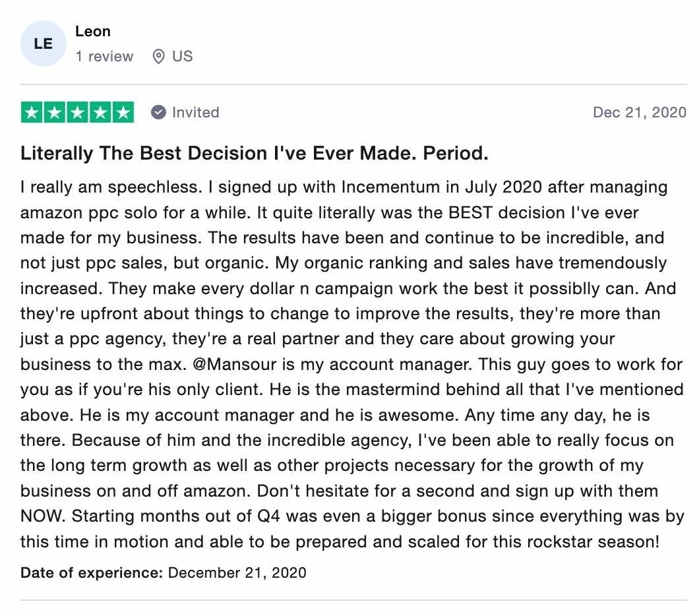Click the first green rating star
Viewport: 699px width, 616px height.
pyautogui.click(x=32, y=112)
